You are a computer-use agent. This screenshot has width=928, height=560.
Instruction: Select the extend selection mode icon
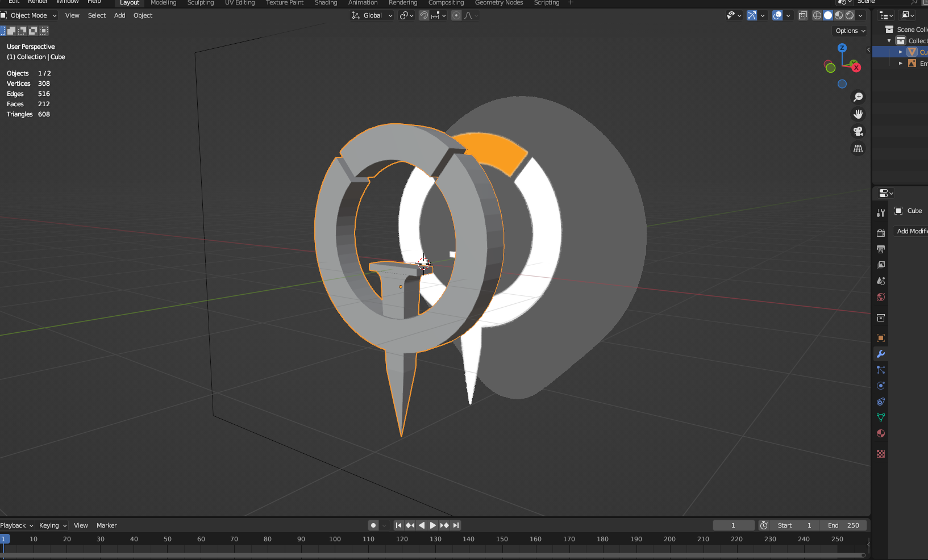pyautogui.click(x=11, y=31)
